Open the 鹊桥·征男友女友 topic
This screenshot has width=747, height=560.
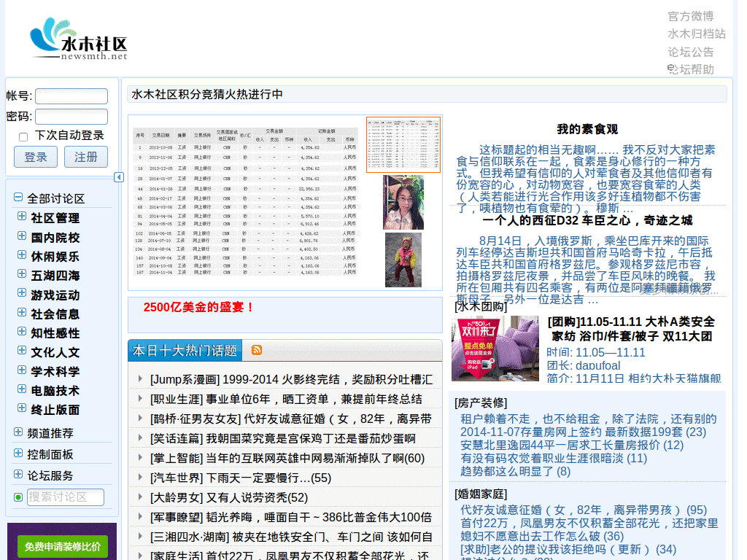[x=290, y=419]
